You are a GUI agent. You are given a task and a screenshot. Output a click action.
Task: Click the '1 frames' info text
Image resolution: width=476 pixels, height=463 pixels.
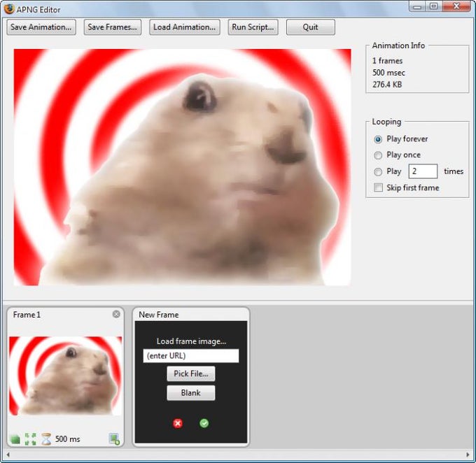387,61
